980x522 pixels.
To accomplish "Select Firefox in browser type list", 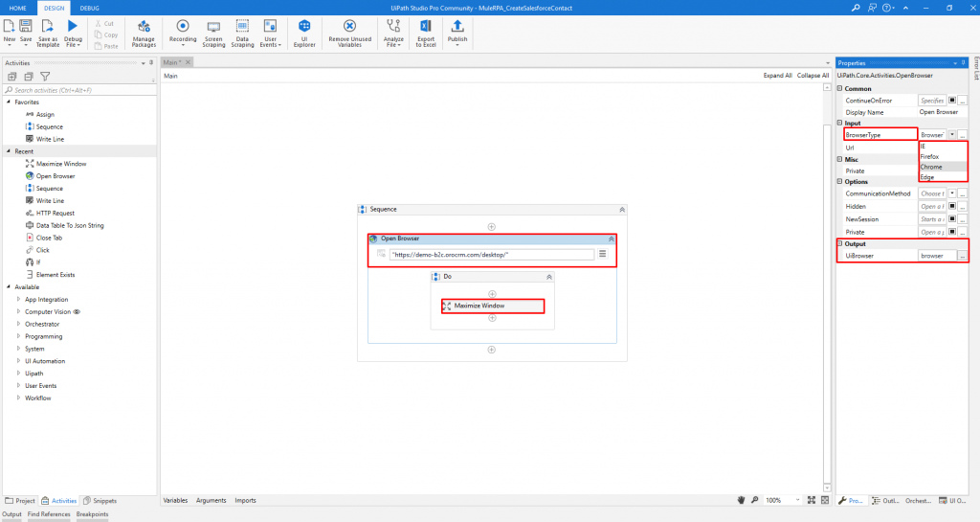I will click(943, 156).
